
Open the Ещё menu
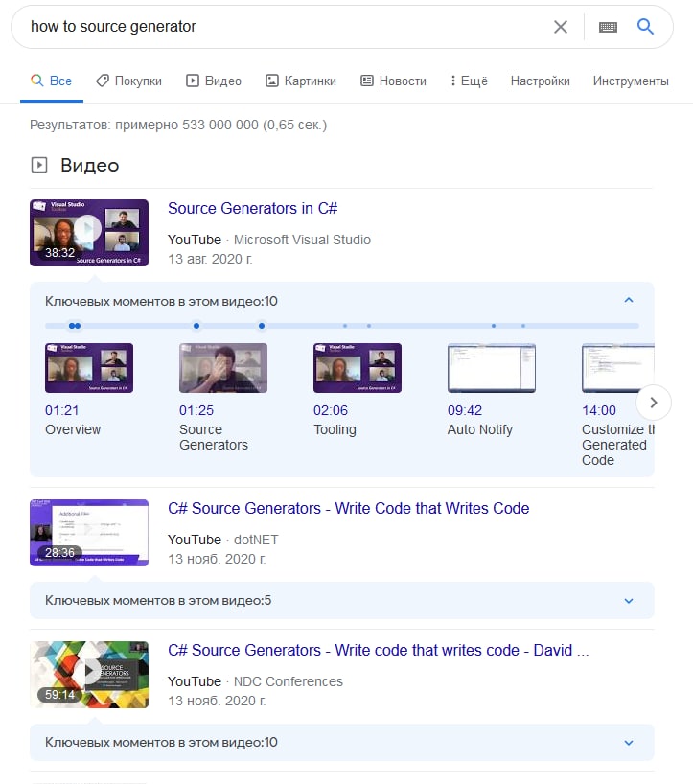[469, 81]
